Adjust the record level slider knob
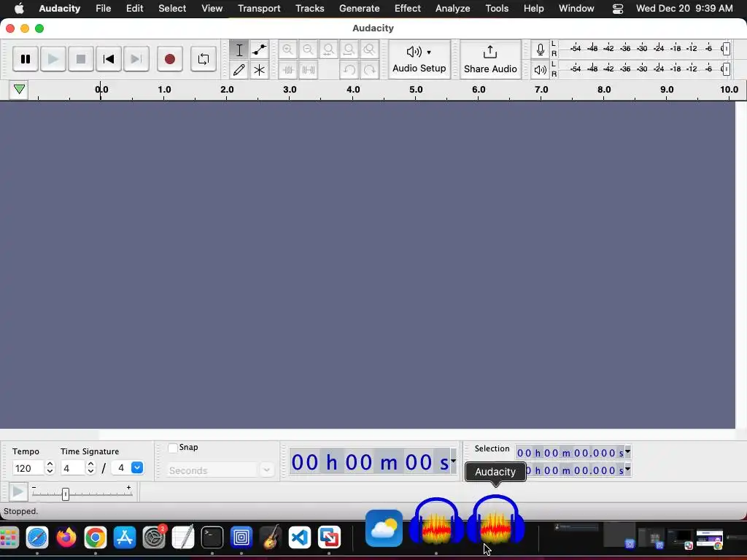Screen dimensions: 747x560 point(726,49)
